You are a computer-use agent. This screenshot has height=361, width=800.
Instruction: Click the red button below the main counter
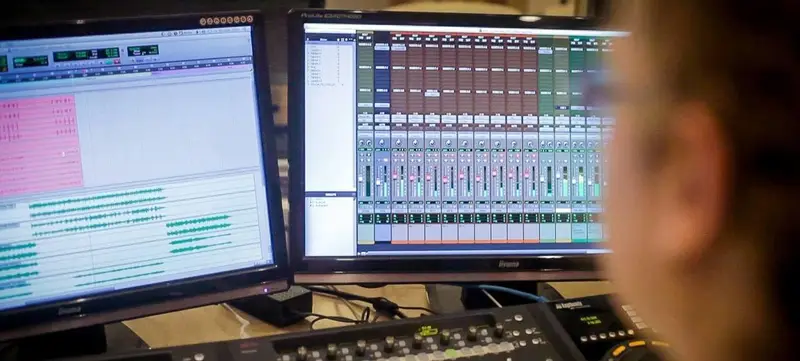tap(117, 61)
